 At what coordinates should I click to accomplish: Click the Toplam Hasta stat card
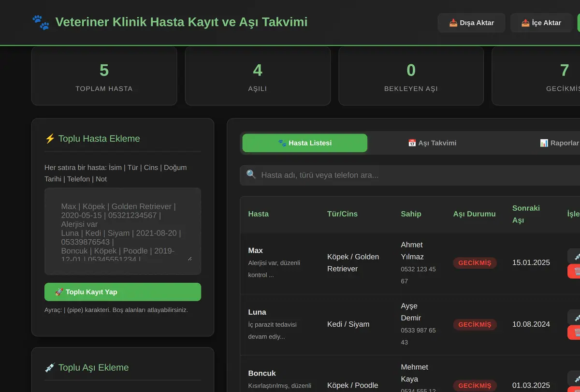(x=104, y=76)
